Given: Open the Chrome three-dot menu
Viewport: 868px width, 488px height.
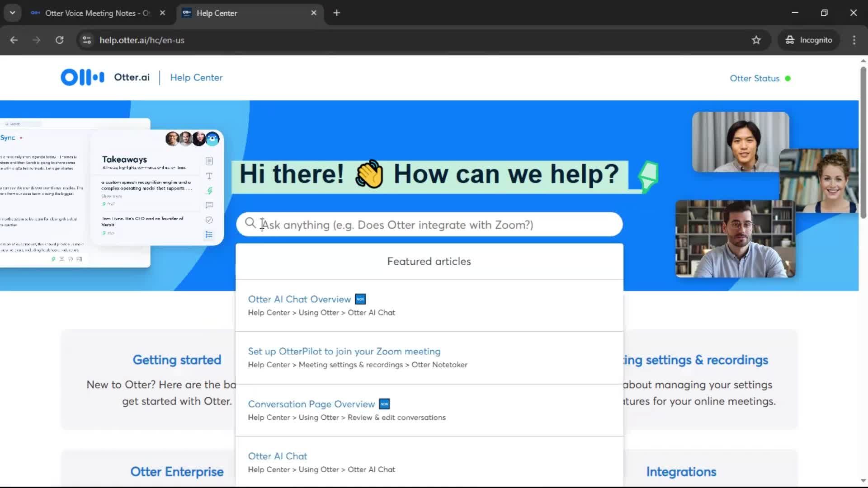Looking at the screenshot, I should (854, 40).
